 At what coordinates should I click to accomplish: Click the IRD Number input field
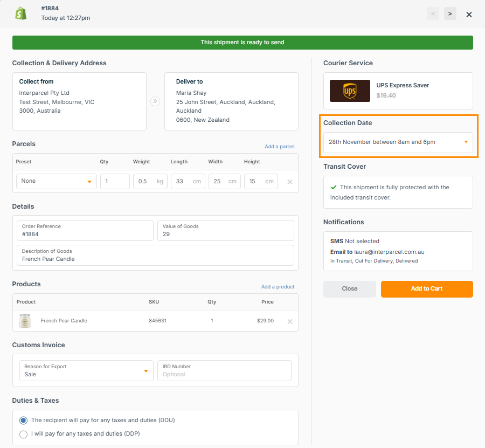224,373
